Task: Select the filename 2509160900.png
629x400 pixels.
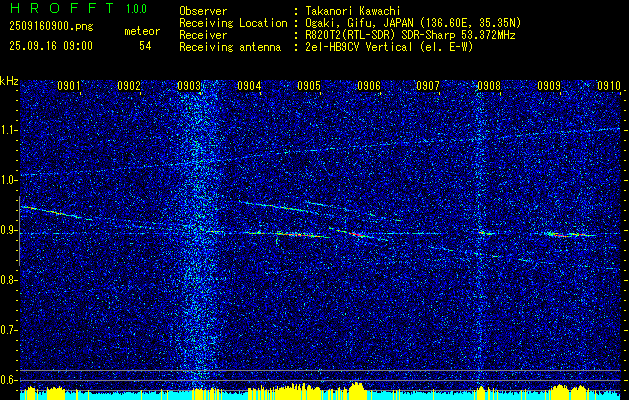Action: click(51, 26)
